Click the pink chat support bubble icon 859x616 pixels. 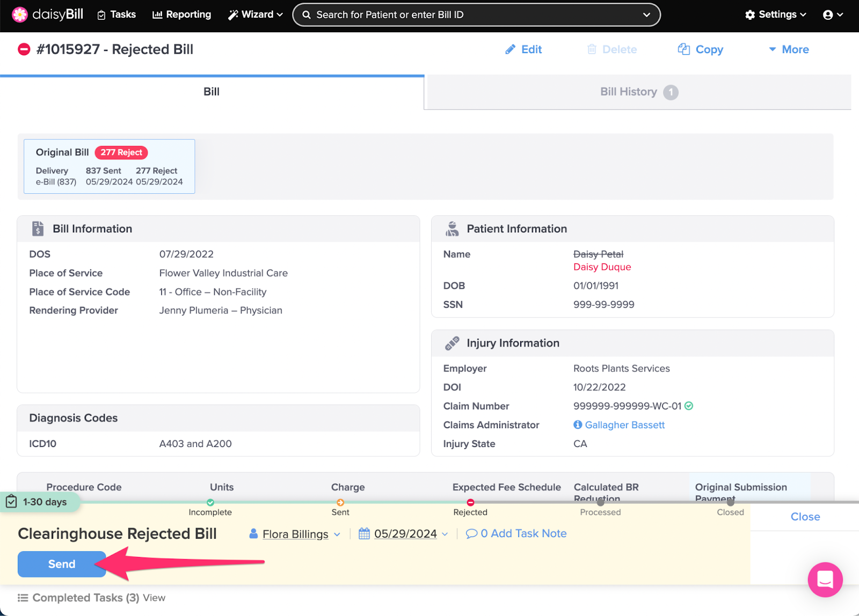tap(825, 580)
